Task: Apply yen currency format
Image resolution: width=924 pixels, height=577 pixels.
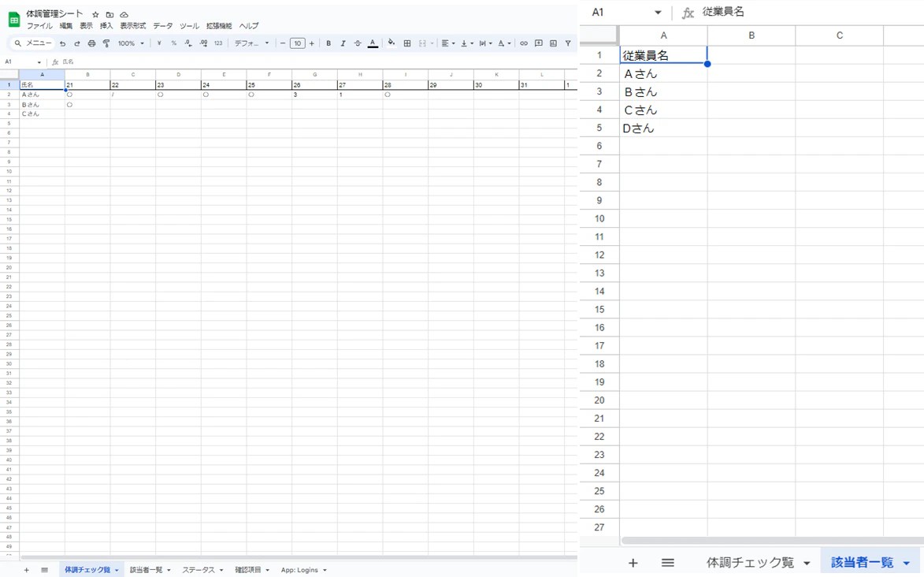Action: click(x=159, y=43)
